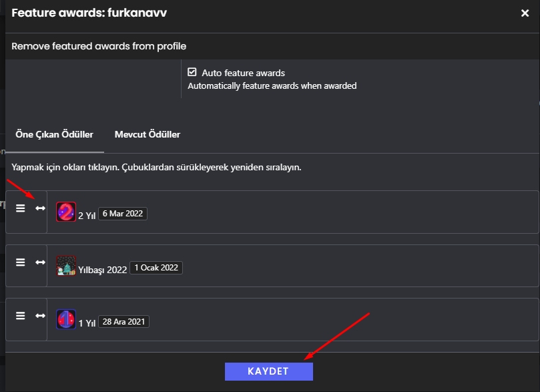Click the 1 Ocak 2022 date tag
540x392 pixels.
point(156,268)
